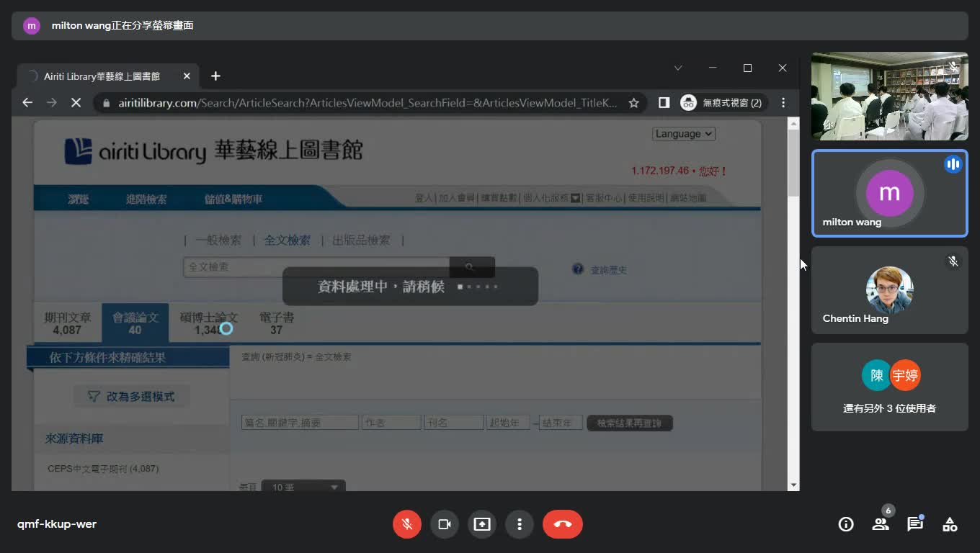The image size is (980, 553).
Task: Select the classroom video self-view tile
Action: click(x=890, y=96)
